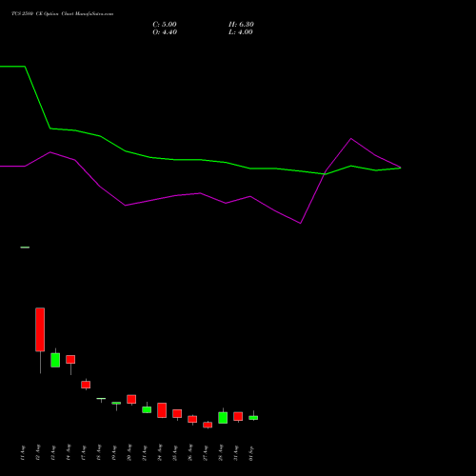Select the high value H: 6.30
Screen dimensions: 476x476
(x=241, y=25)
